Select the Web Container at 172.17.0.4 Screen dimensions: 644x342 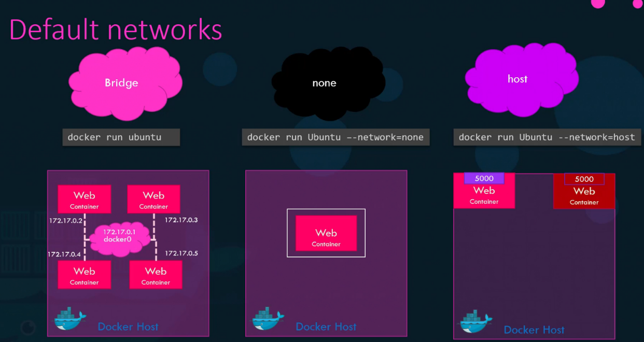(84, 274)
